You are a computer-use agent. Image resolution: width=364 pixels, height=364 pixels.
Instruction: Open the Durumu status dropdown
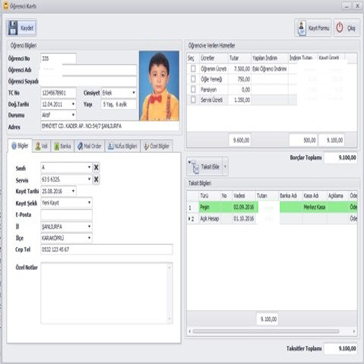click(73, 115)
